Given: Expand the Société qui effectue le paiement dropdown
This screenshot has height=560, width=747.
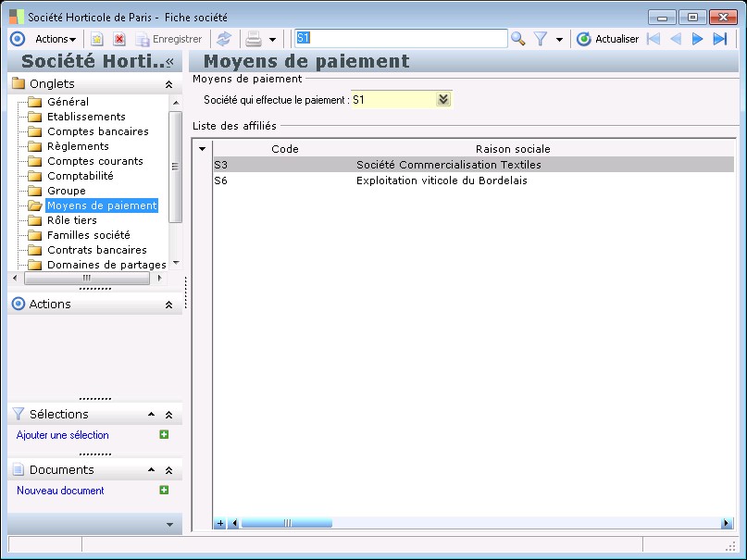Looking at the screenshot, I should coord(443,99).
